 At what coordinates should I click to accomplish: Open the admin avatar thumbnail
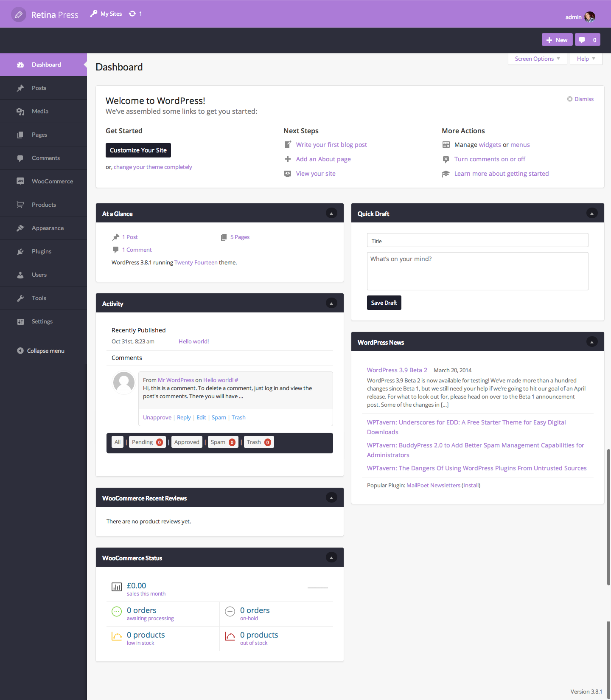click(590, 17)
